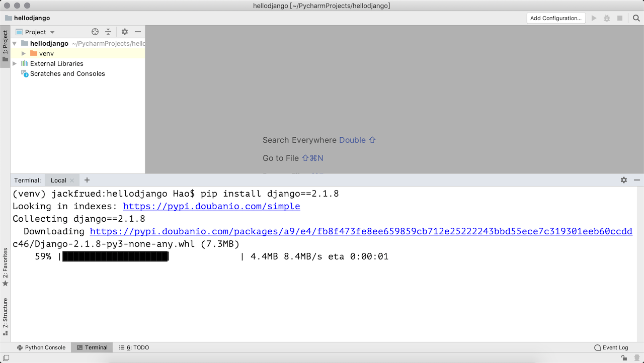Viewport: 644px width, 363px height.
Task: Open the pypi.doubanio.com/simple link
Action: point(211,206)
